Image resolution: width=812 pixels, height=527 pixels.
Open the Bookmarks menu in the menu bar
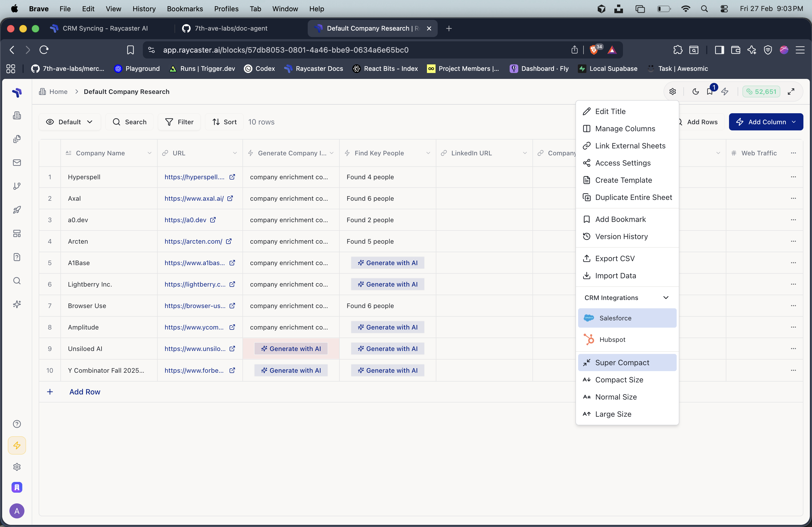[184, 9]
